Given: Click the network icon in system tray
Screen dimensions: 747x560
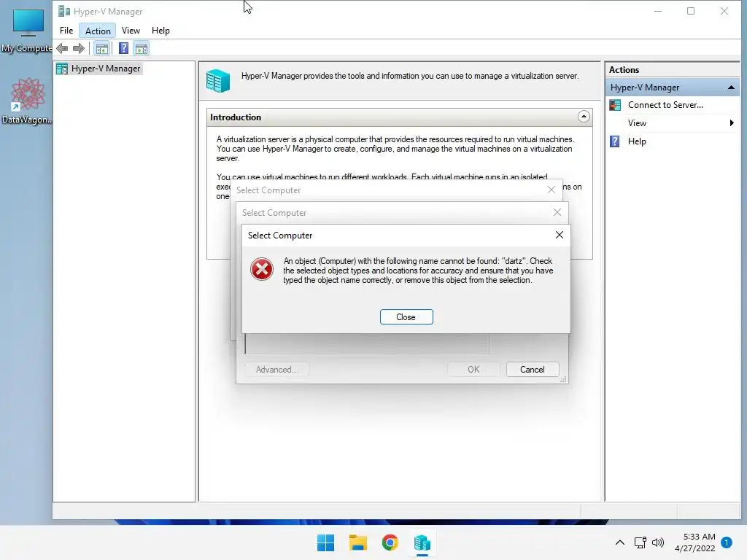Looking at the screenshot, I should click(640, 542).
